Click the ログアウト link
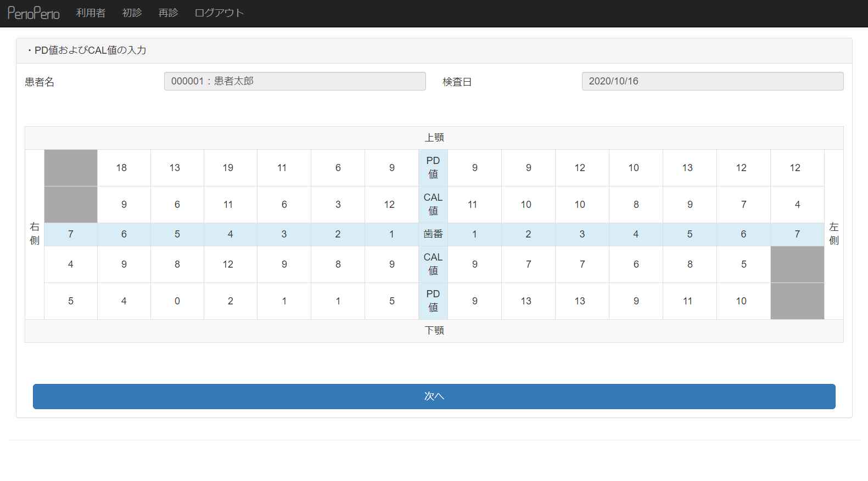 click(x=219, y=13)
